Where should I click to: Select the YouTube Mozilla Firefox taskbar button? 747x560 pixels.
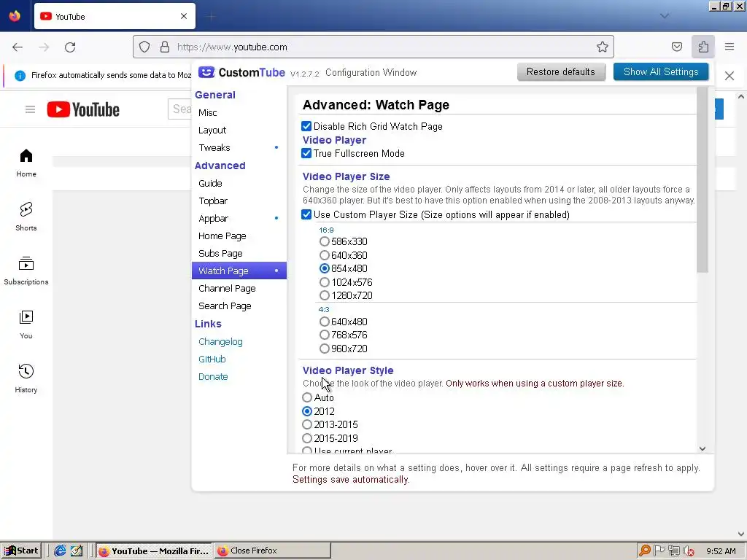[x=154, y=551]
